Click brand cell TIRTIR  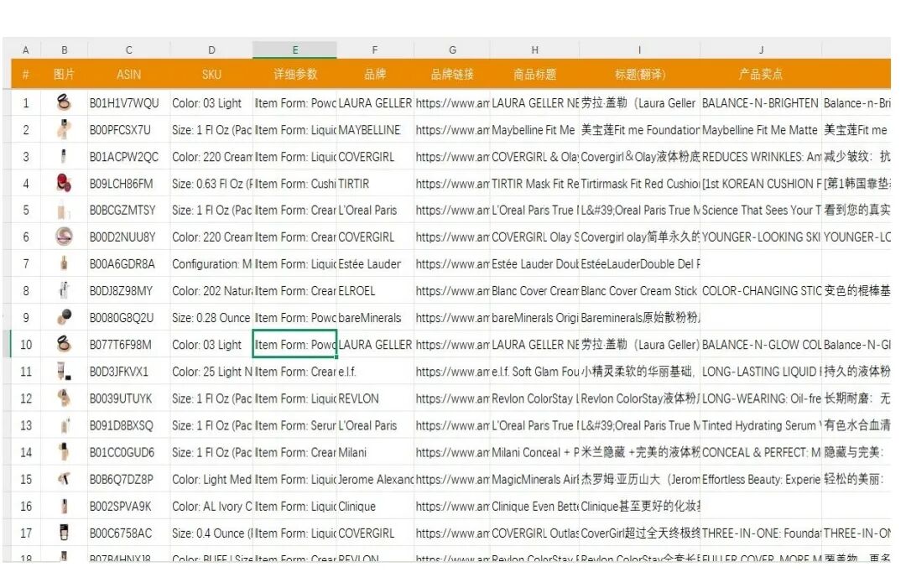[x=376, y=184]
